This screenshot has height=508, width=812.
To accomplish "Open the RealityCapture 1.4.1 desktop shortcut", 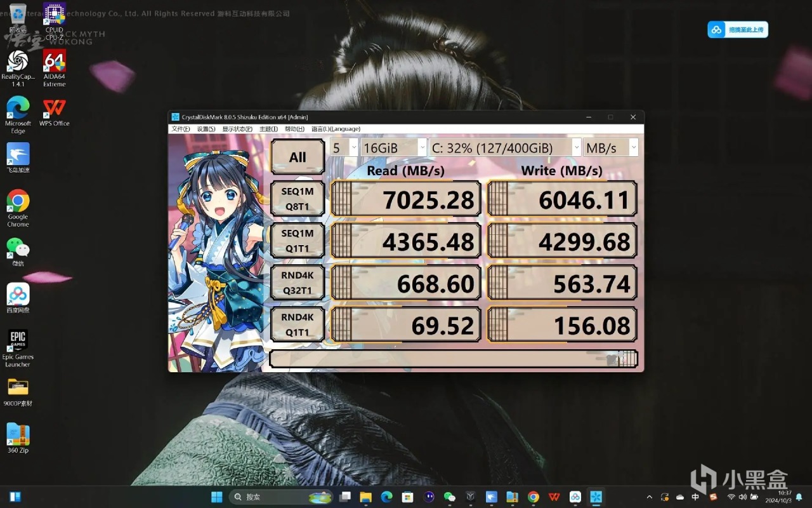I will pyautogui.click(x=18, y=69).
